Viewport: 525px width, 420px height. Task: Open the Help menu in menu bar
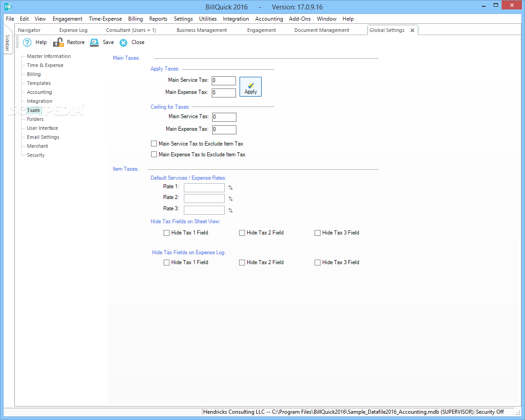pyautogui.click(x=348, y=19)
